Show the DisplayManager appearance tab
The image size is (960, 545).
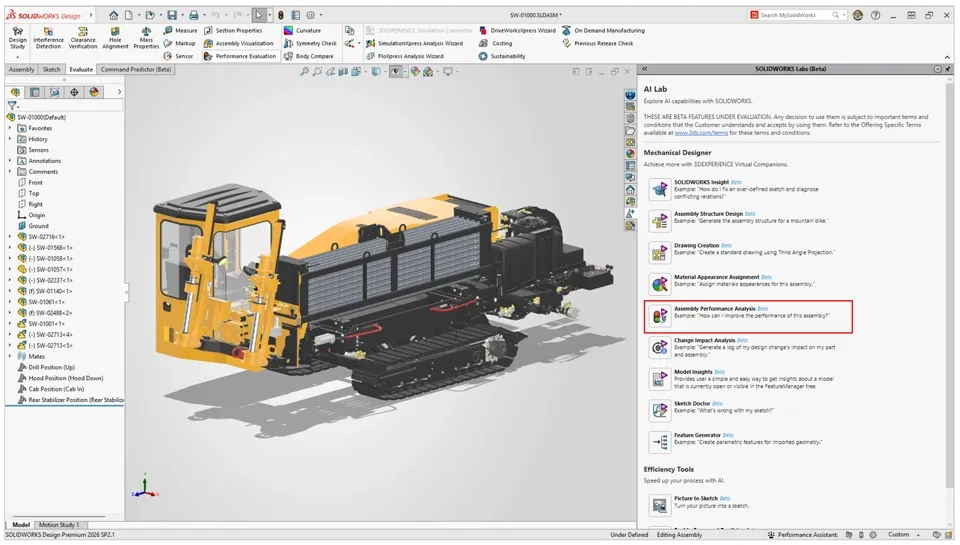coord(94,92)
